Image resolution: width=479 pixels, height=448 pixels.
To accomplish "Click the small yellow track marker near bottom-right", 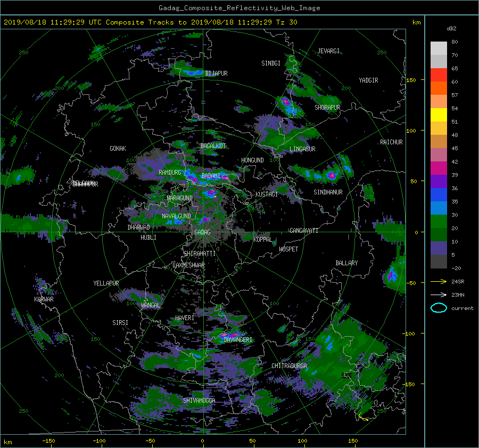I will [x=363, y=417].
